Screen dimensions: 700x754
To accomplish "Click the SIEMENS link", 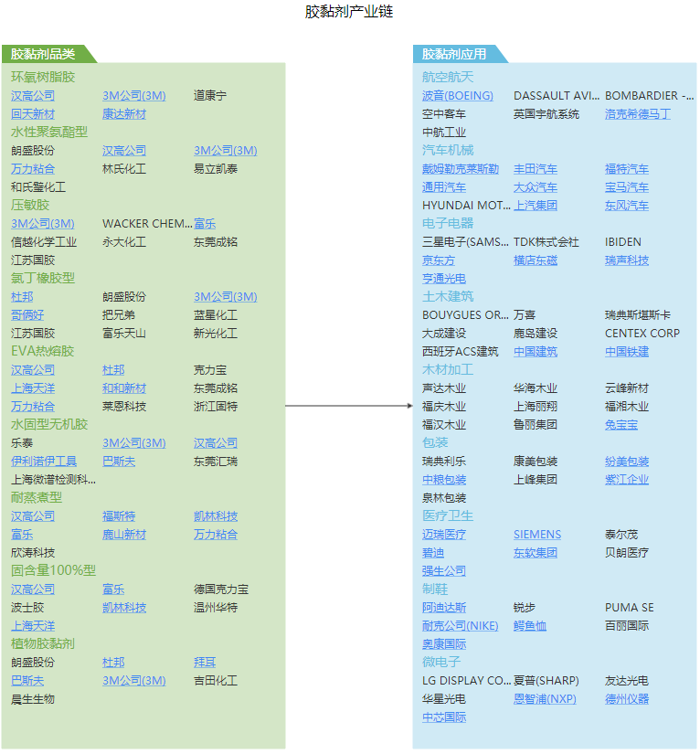I will click(x=537, y=535).
